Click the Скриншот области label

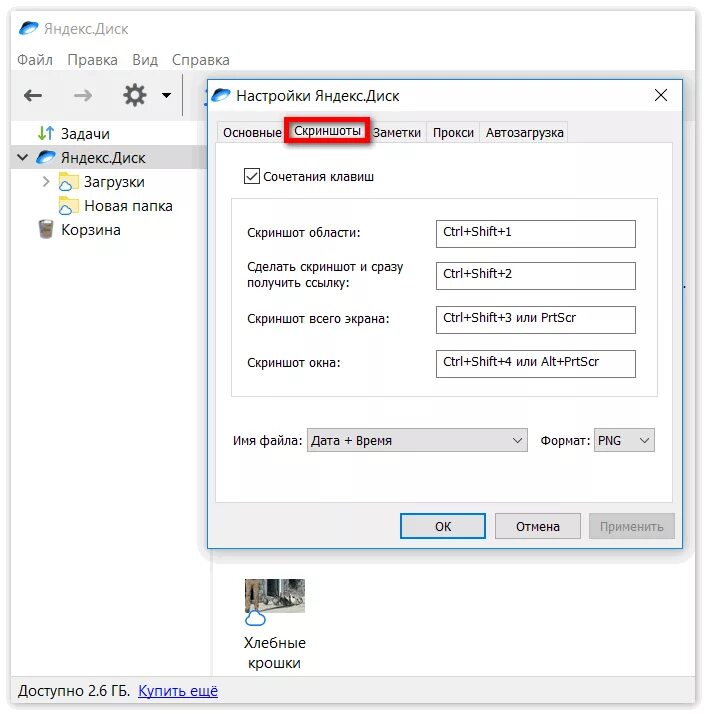click(x=303, y=233)
